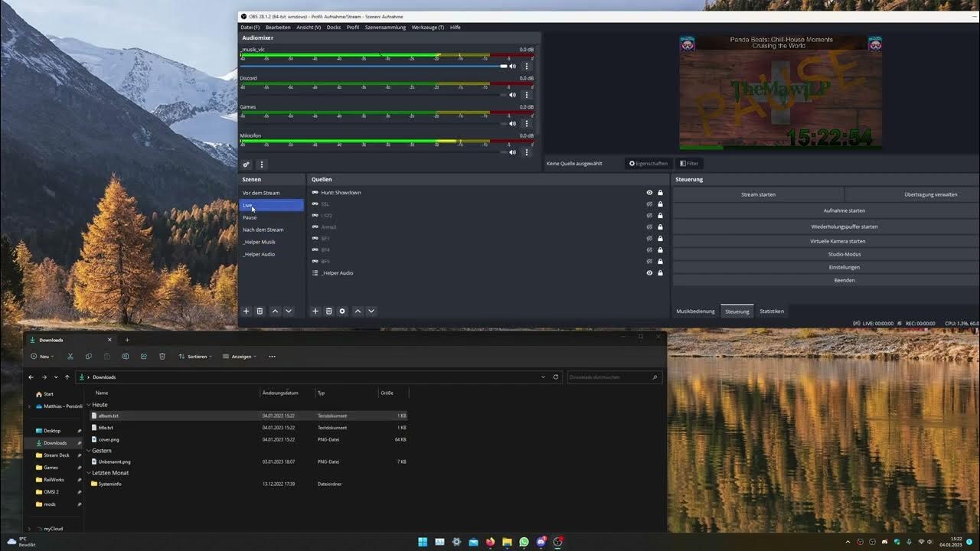Screen dimensions: 980x551
Task: Refresh the Downloads folder view
Action: (x=556, y=377)
